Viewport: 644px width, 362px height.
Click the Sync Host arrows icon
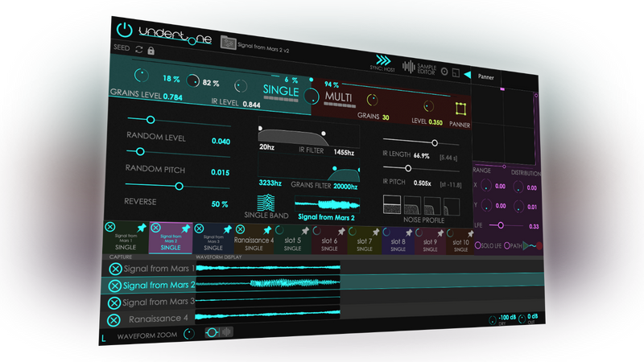pyautogui.click(x=383, y=60)
